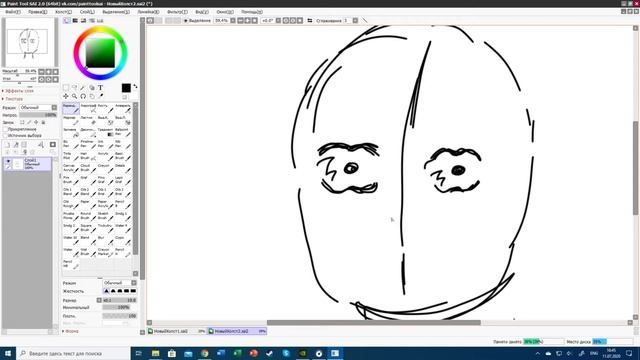
Task: Pick a color in the saturation square
Action: (x=100, y=53)
